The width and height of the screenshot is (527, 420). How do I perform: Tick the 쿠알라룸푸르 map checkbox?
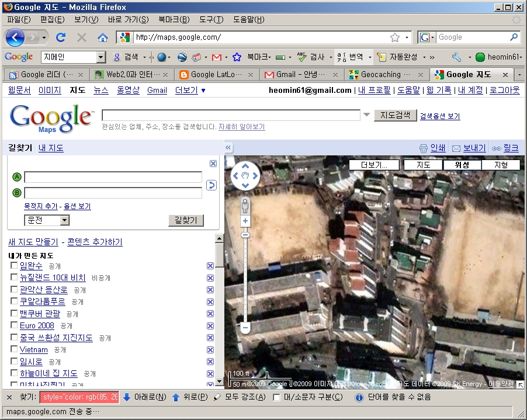pos(14,301)
